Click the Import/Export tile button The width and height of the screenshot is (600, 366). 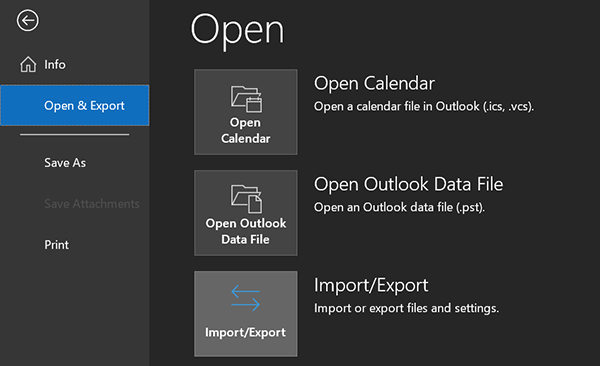246,314
